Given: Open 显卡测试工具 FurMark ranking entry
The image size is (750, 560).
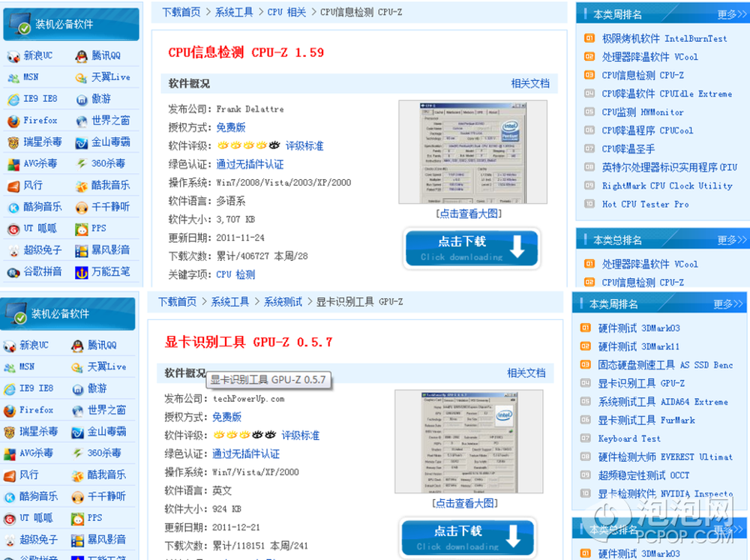Looking at the screenshot, I should (x=646, y=421).
